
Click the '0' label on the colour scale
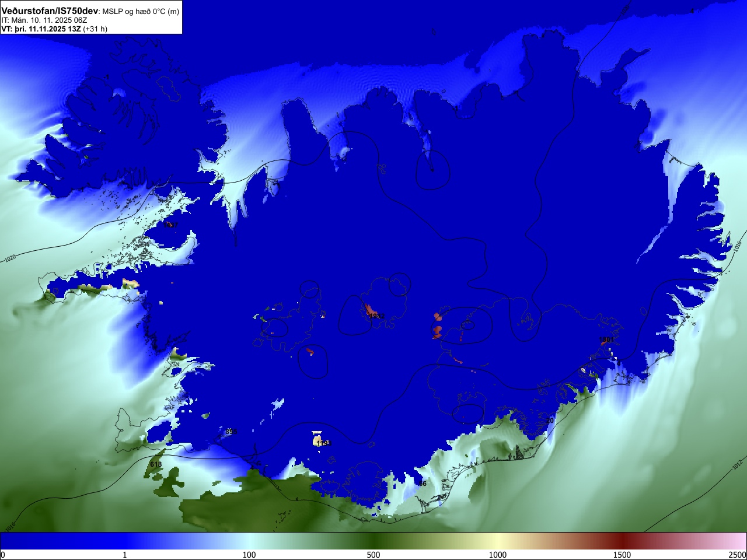coord(3,555)
